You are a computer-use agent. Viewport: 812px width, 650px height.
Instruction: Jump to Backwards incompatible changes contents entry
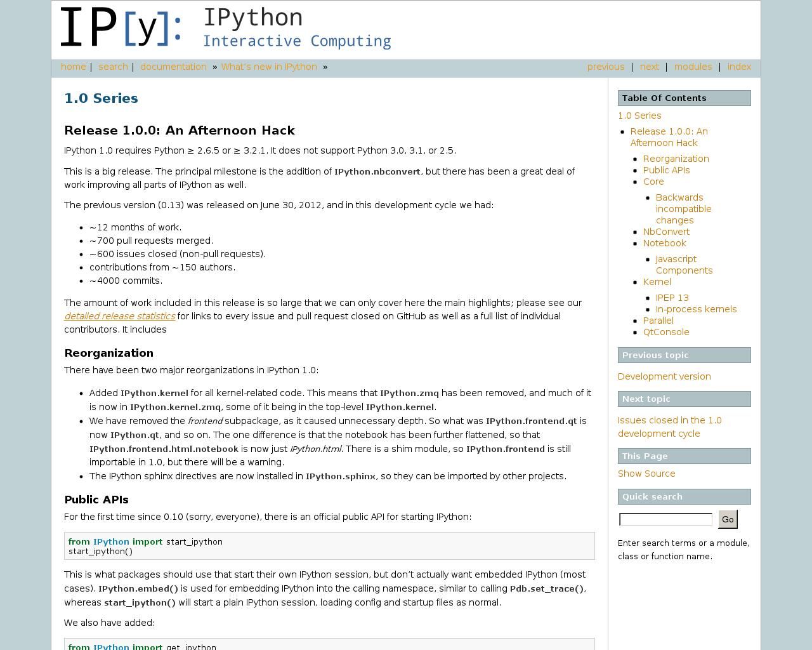point(683,209)
